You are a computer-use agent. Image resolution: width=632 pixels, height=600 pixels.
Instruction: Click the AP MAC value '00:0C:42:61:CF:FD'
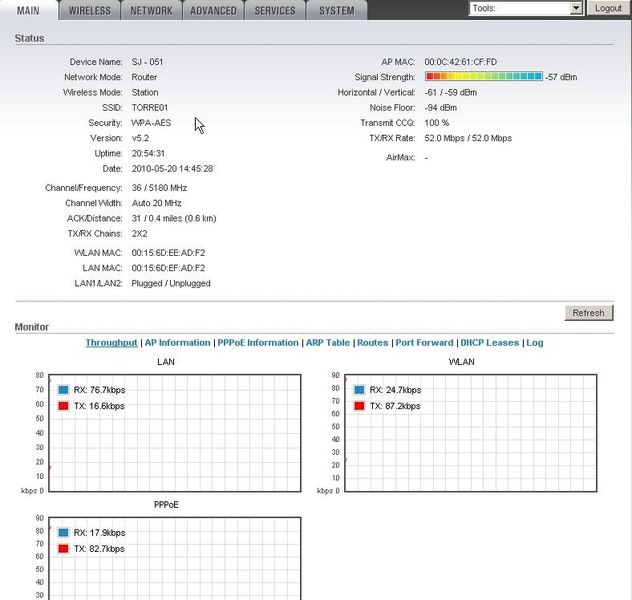click(x=460, y=62)
